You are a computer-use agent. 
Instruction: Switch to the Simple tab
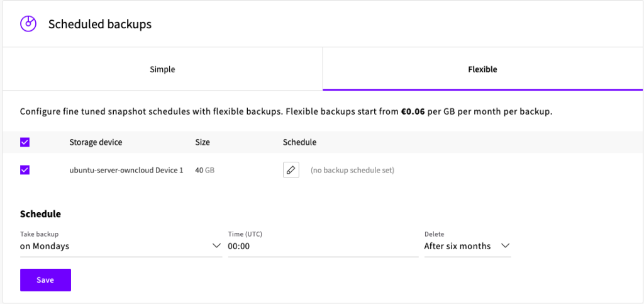[x=162, y=69]
